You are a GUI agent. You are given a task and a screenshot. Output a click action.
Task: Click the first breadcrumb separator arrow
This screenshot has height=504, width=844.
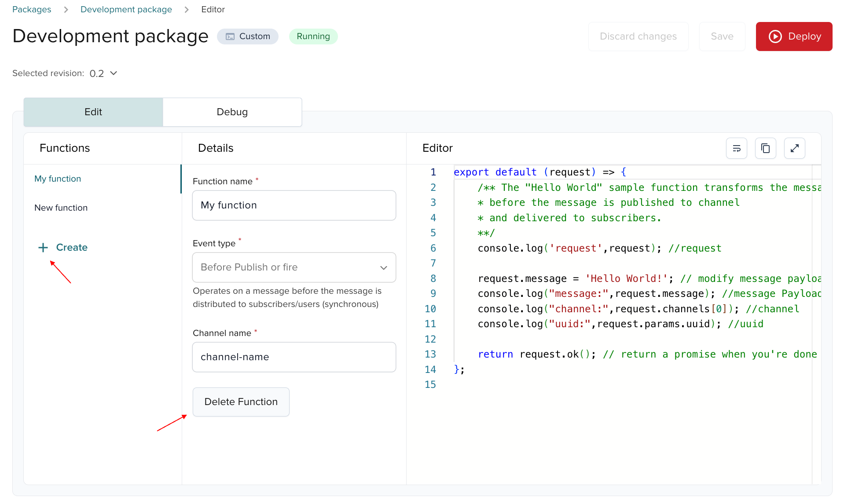pyautogui.click(x=66, y=10)
